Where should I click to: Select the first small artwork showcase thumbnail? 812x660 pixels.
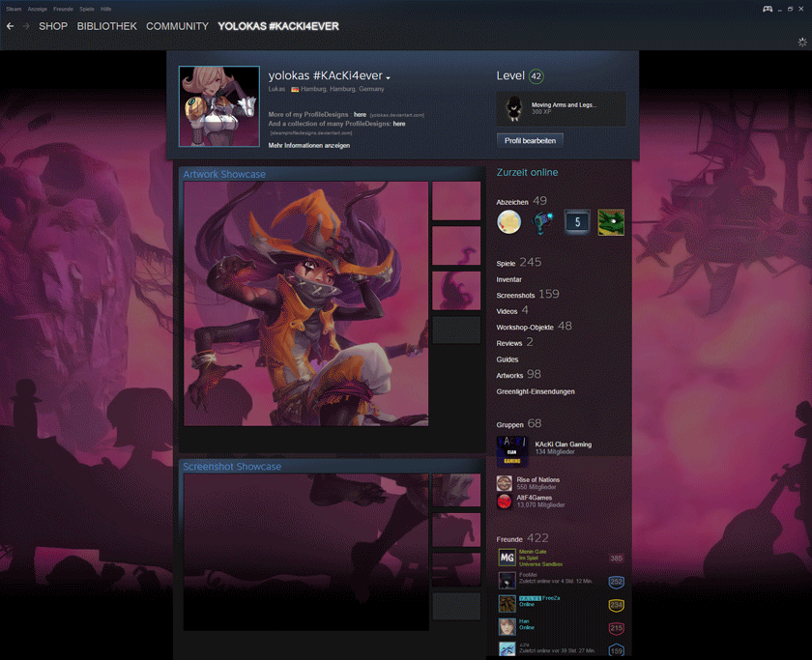[456, 201]
